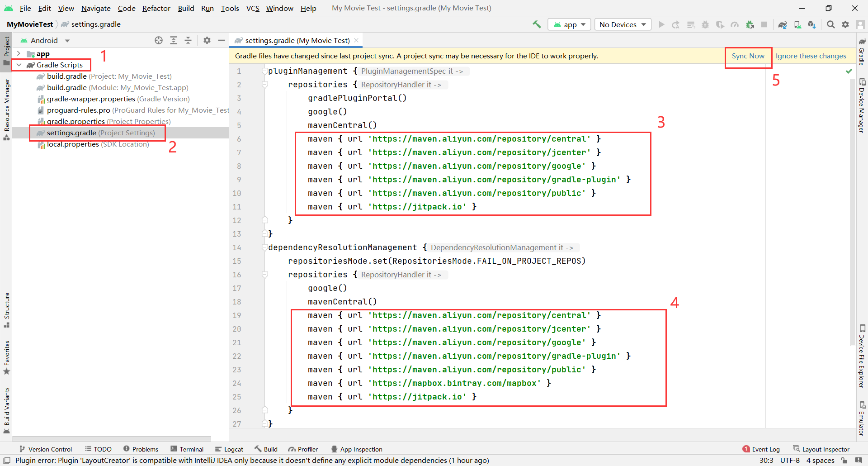Click Collapse All icon in Project panel

pyautogui.click(x=188, y=40)
